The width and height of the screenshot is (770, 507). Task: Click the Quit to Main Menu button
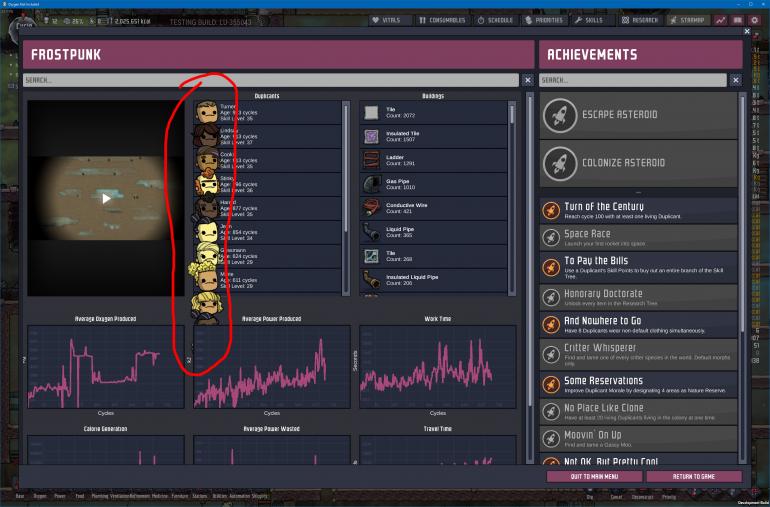594,477
